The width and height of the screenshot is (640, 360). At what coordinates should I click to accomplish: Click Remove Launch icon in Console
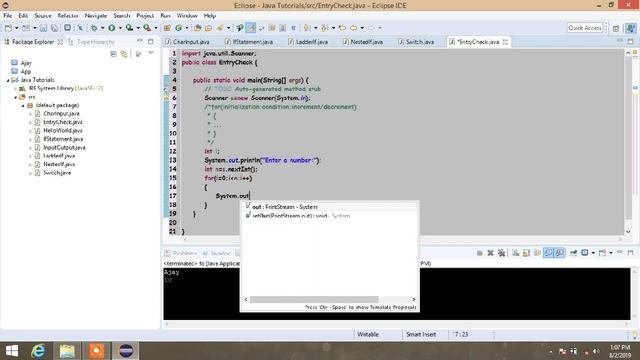(490, 253)
